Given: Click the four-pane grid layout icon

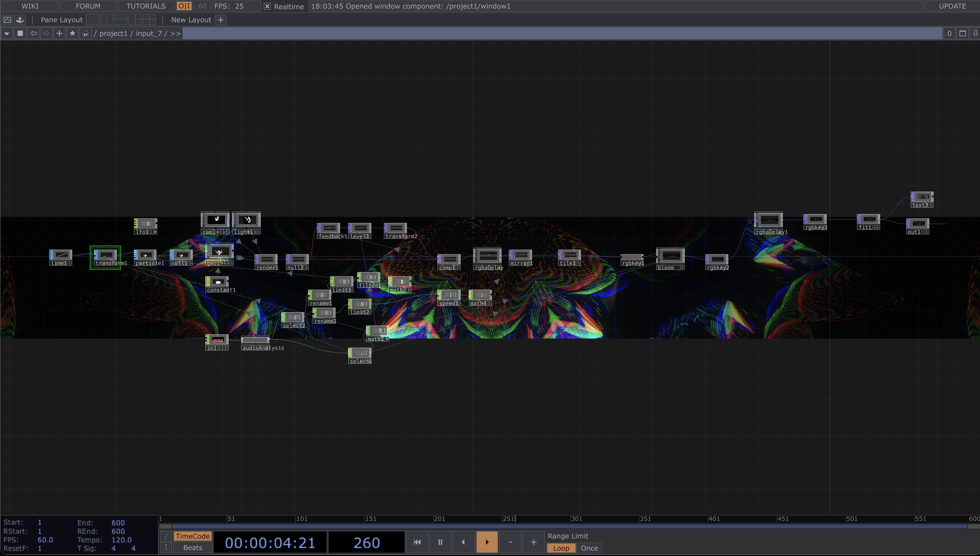Looking at the screenshot, I should [149, 20].
